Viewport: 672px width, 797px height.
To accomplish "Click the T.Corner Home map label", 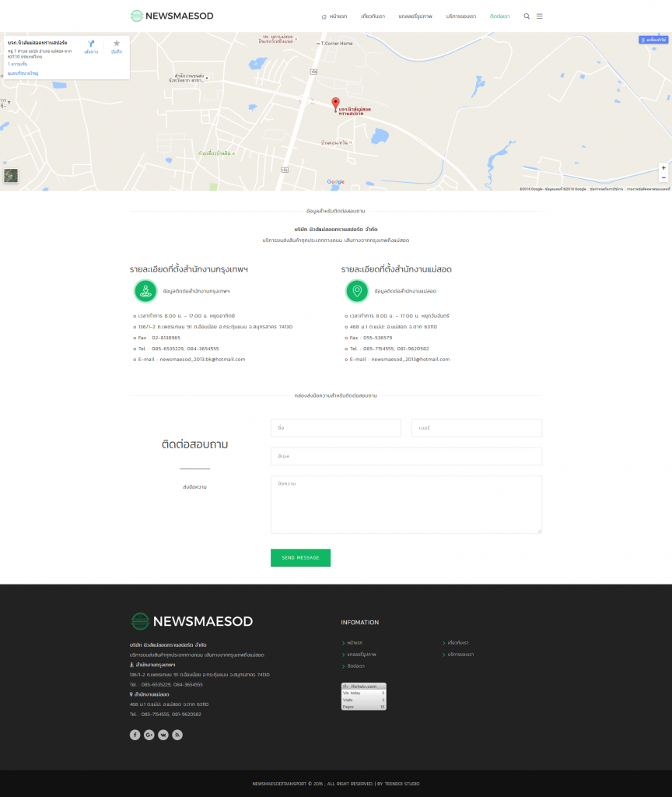I will [336, 44].
